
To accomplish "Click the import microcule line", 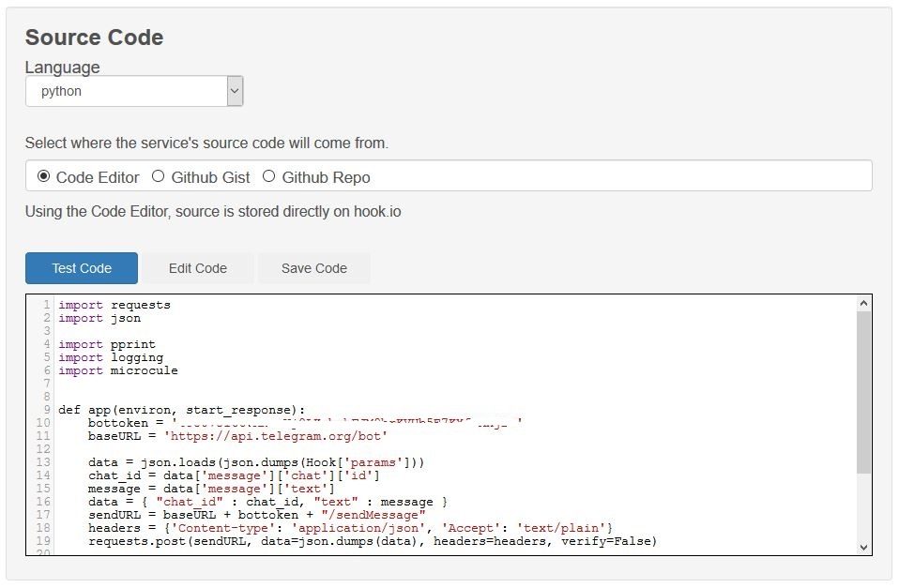I will [x=118, y=370].
